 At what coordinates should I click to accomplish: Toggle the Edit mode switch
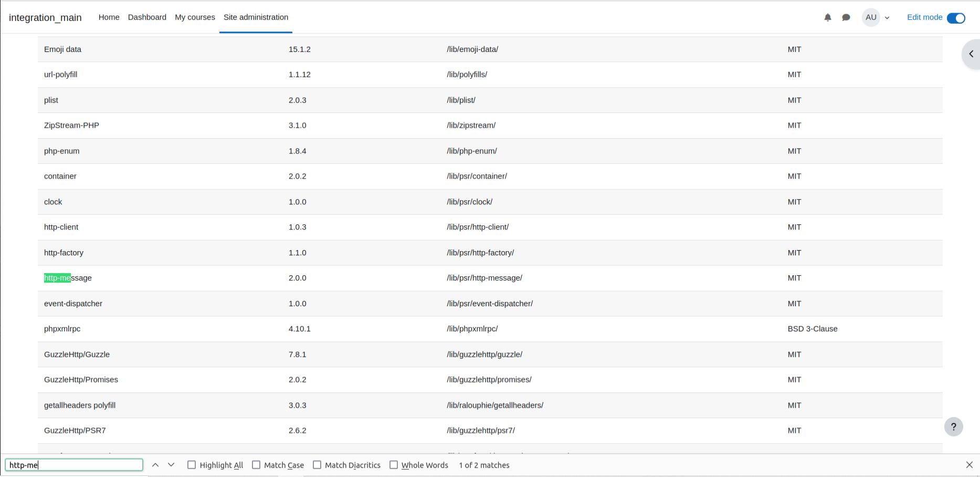click(956, 18)
